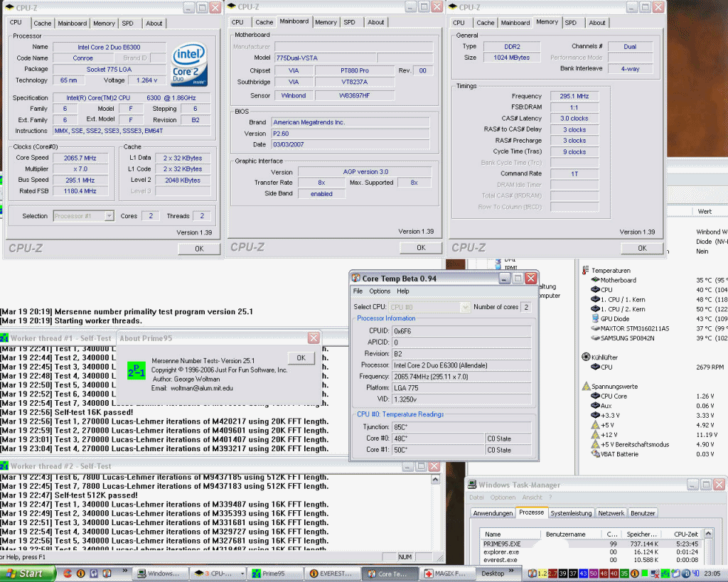728x582 pixels.
Task: Click the CPUID field showing 0x6F6
Action: pos(461,331)
